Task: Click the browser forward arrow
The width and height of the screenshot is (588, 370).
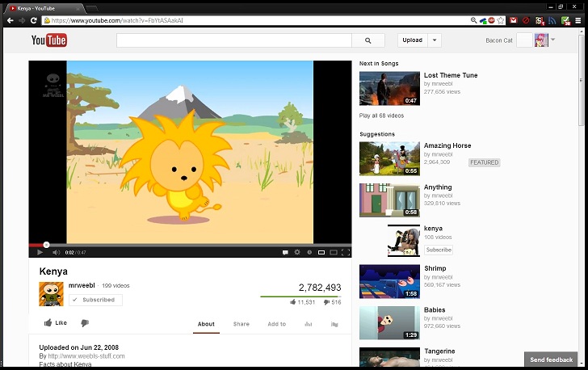Action: tap(22, 20)
